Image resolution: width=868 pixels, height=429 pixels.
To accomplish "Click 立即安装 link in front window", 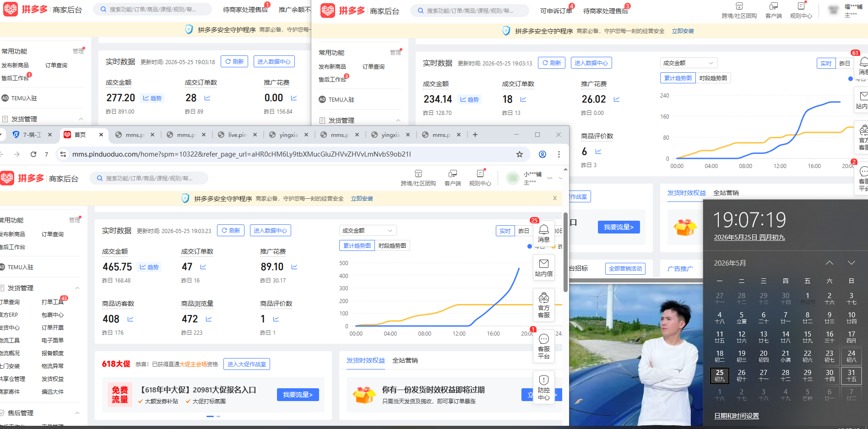I will tap(362, 199).
